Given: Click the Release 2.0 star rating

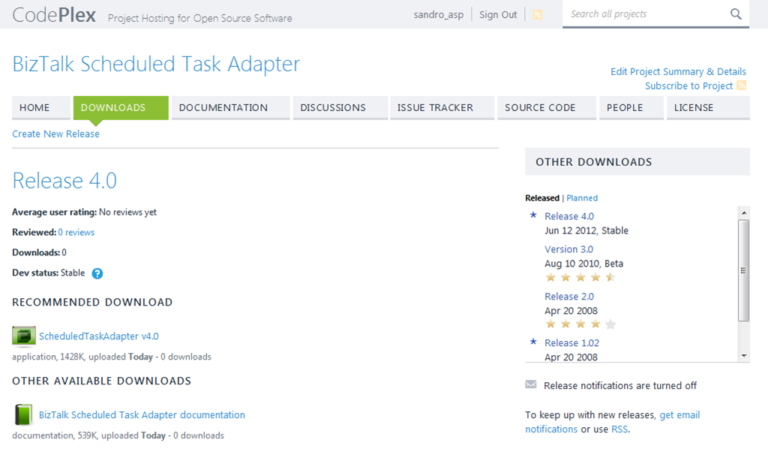Looking at the screenshot, I should 580,324.
